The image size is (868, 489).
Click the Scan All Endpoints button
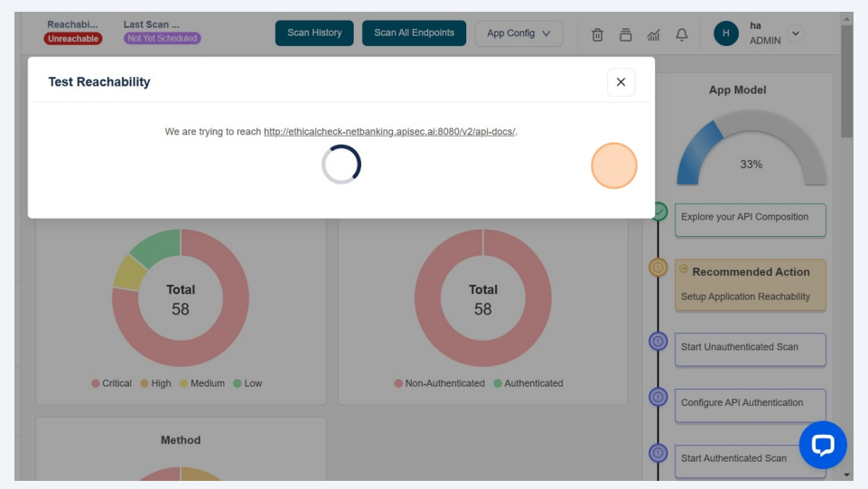coord(414,33)
